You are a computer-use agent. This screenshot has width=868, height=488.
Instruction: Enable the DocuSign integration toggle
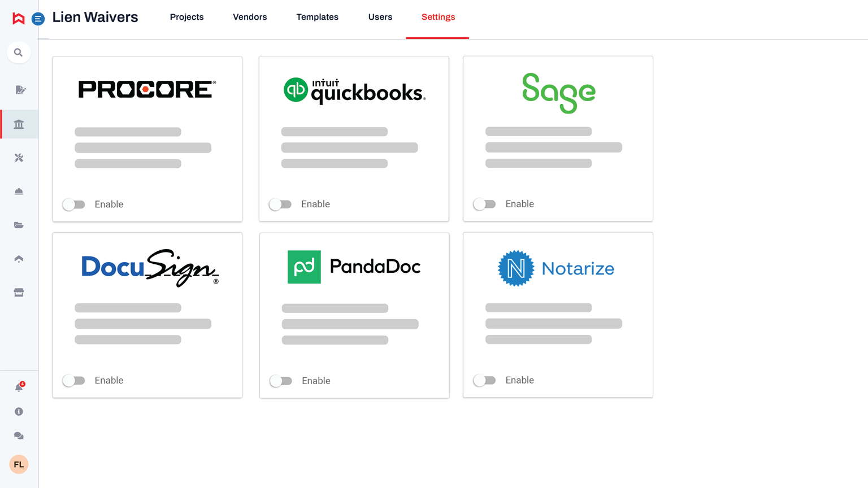[74, 381]
